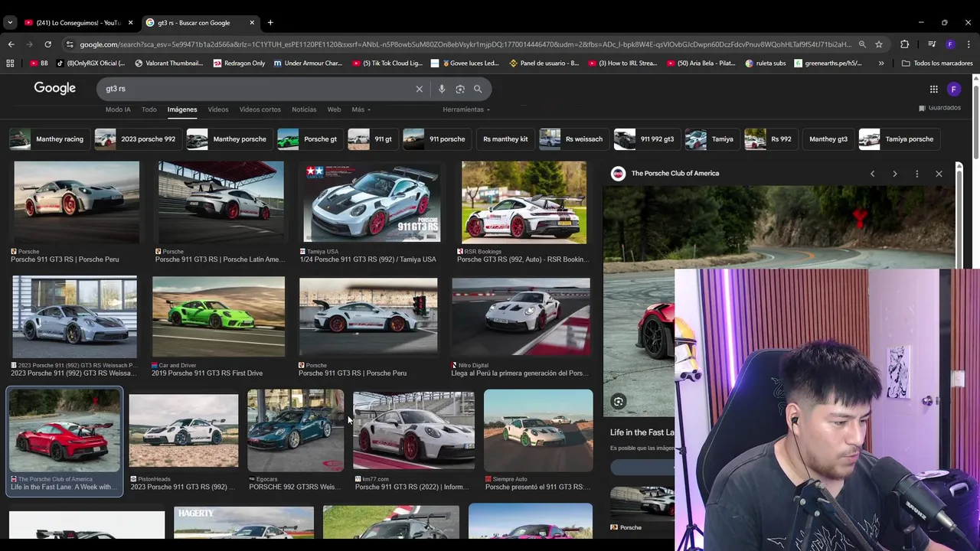Open Chrome profile avatar in toolbar
The width and height of the screenshot is (980, 551).
(x=950, y=44)
